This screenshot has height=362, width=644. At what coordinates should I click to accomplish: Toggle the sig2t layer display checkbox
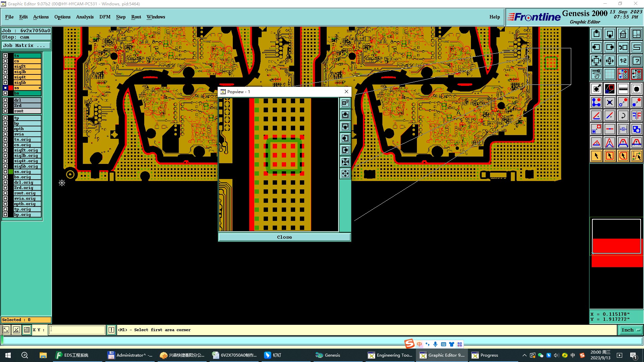[x=5, y=66]
